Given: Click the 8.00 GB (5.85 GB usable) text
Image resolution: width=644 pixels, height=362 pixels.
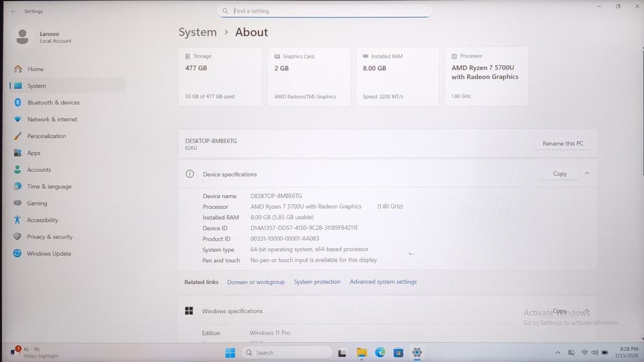Looking at the screenshot, I should coord(282,217).
